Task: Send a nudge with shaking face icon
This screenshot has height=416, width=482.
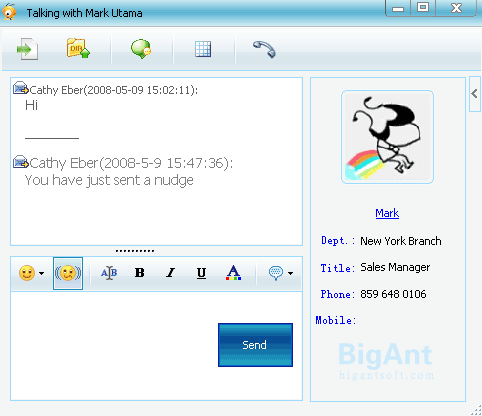Action: point(68,273)
